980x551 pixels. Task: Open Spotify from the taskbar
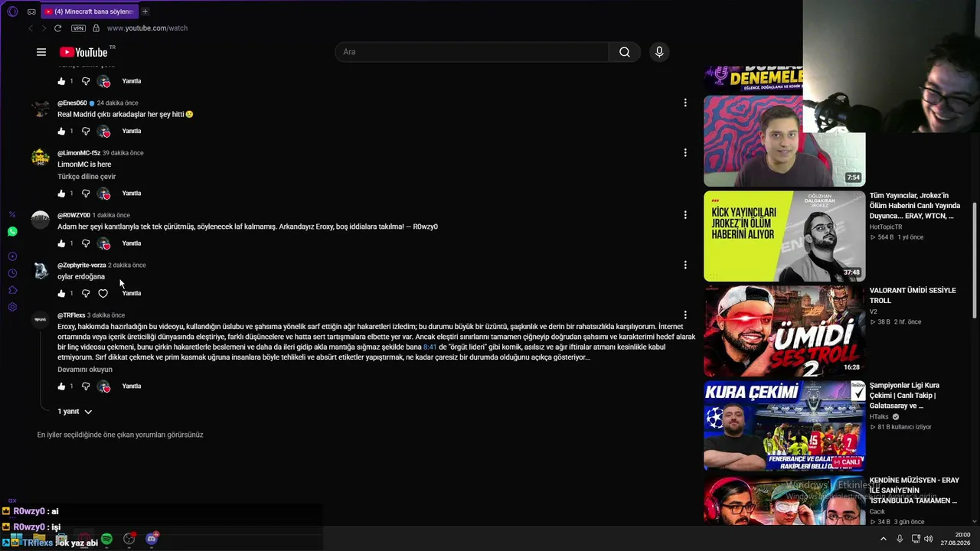(x=106, y=539)
